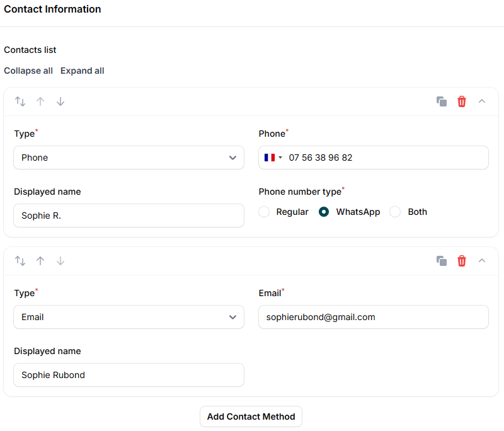Duplicate the email contact entry

[x=442, y=261]
